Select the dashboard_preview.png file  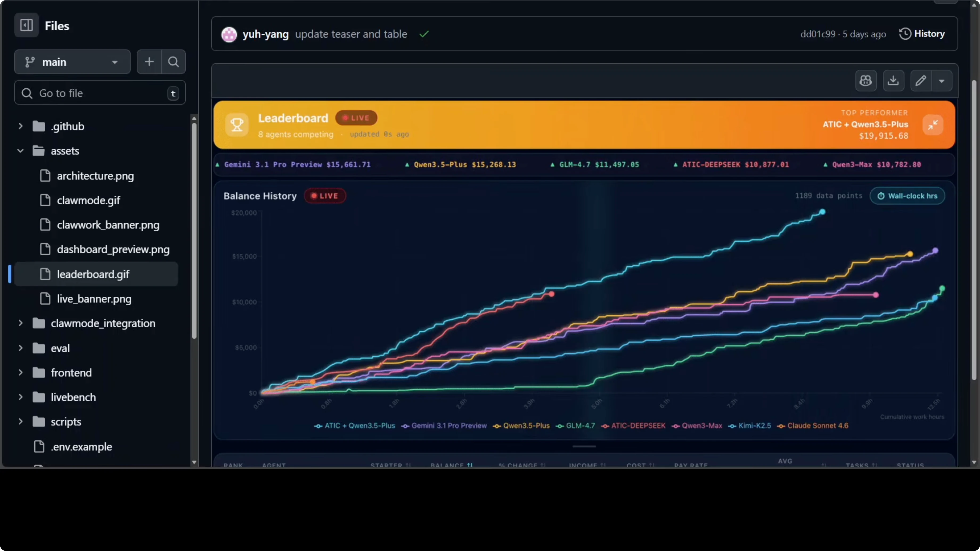click(113, 249)
